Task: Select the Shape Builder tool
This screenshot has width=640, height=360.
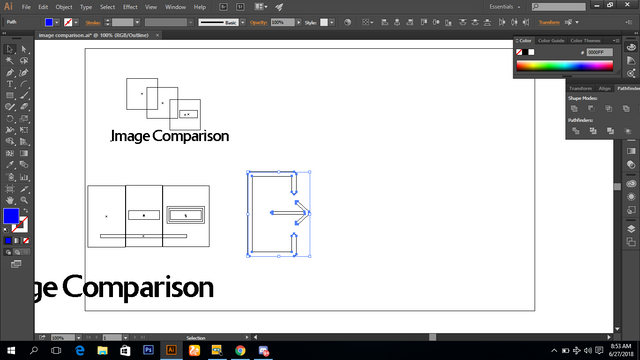Action: click(x=10, y=142)
